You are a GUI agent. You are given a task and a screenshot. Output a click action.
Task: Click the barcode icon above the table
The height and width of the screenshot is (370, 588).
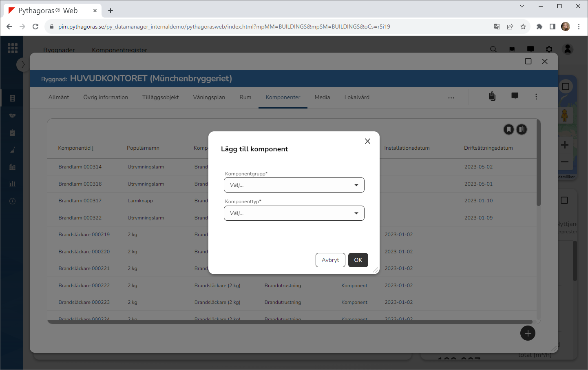coord(522,130)
